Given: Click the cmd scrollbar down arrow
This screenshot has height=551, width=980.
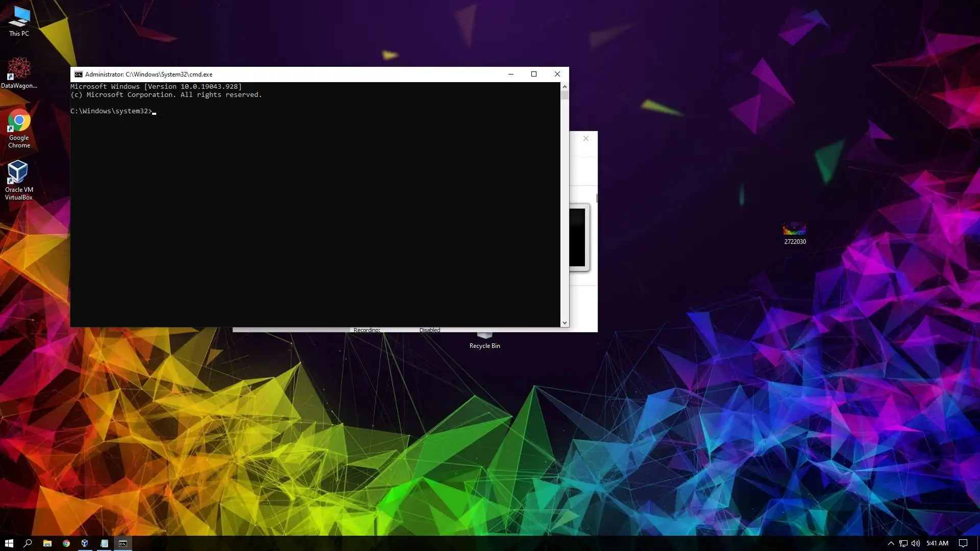Looking at the screenshot, I should [565, 323].
